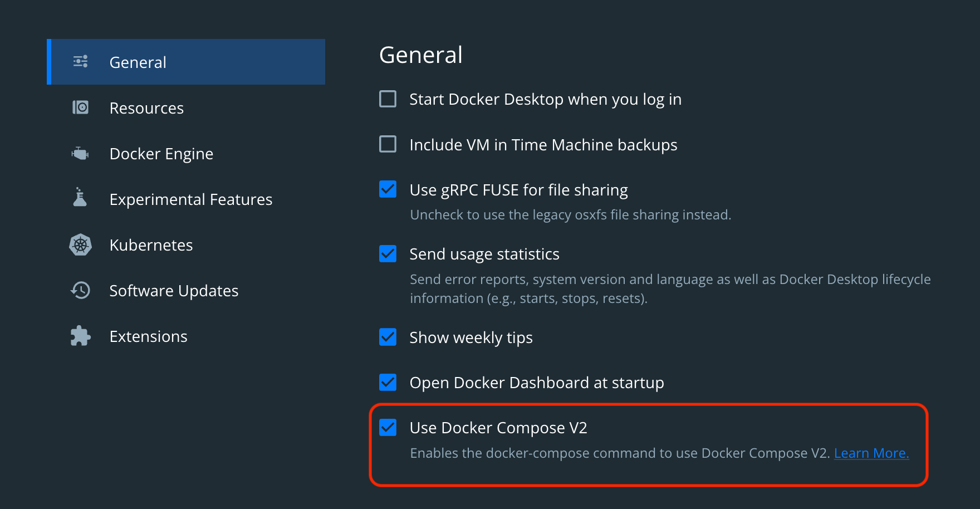Disable Send usage statistics checkbox
The width and height of the screenshot is (980, 509).
(x=388, y=254)
